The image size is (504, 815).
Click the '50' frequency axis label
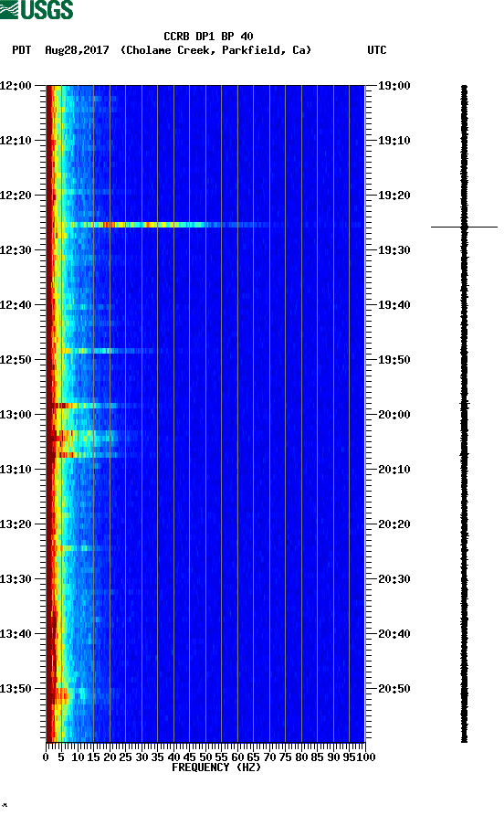click(x=205, y=757)
